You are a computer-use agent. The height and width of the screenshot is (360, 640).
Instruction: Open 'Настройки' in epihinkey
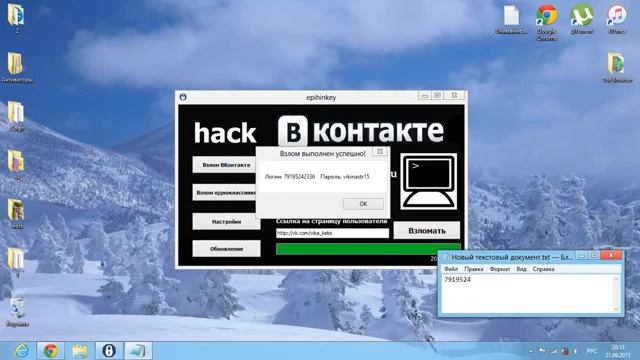[x=226, y=221]
